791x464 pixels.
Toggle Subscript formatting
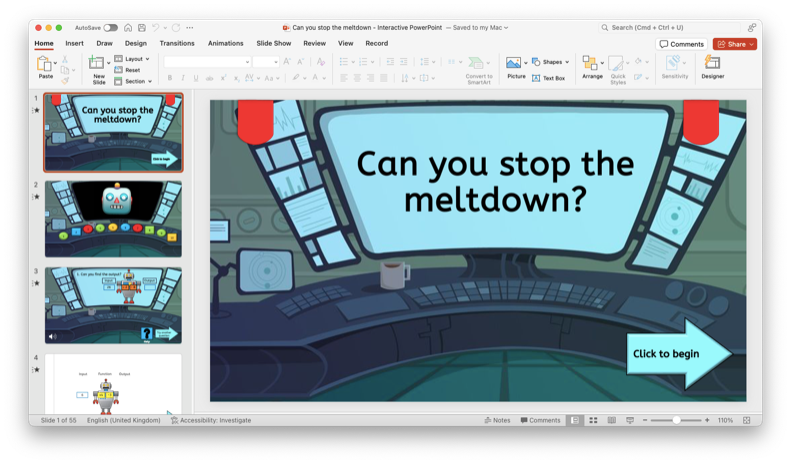coord(236,78)
